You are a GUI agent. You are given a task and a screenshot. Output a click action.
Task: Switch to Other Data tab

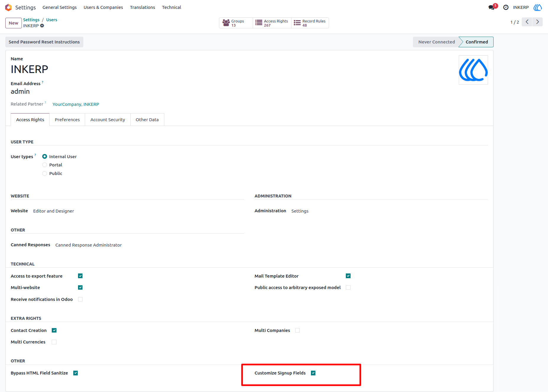(147, 120)
